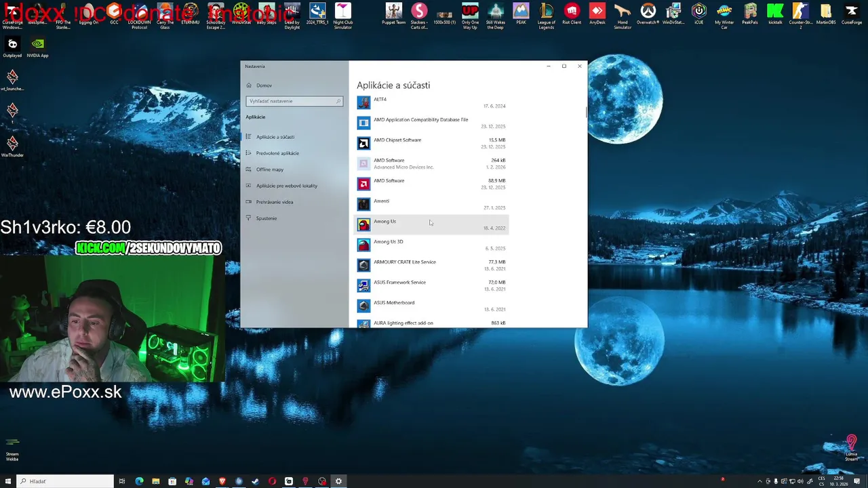The height and width of the screenshot is (488, 868).
Task: Open WarThunder desktop shortcut
Action: click(12, 146)
